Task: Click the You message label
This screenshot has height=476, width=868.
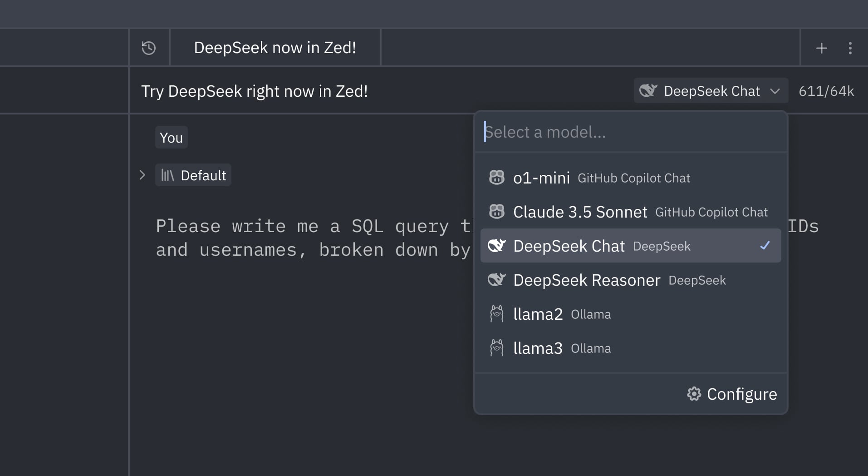Action: click(x=171, y=137)
